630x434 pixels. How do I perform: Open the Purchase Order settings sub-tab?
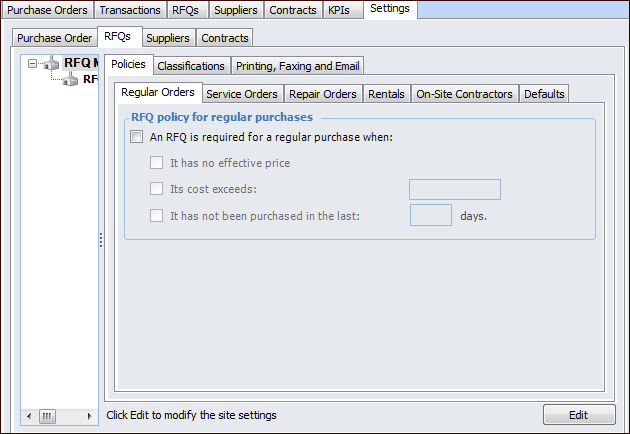tap(55, 38)
